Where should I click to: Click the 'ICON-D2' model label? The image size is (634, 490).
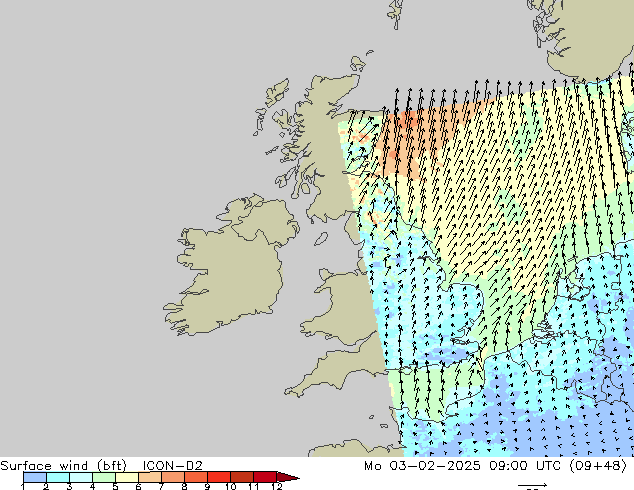[172, 466]
